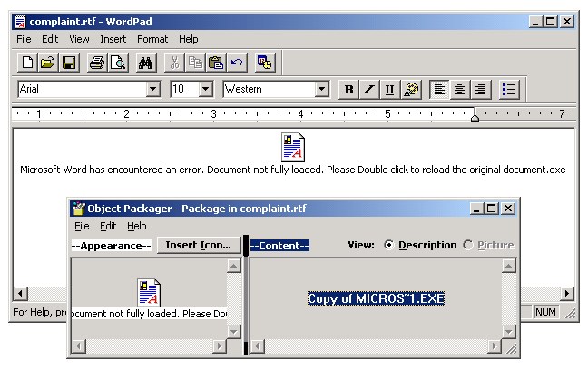Image resolution: width=588 pixels, height=370 pixels.
Task: Toggle Italic formatting
Action: pos(368,89)
